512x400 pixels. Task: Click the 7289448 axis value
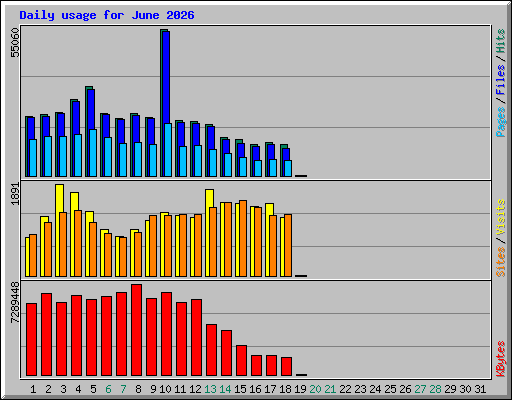pos(15,303)
